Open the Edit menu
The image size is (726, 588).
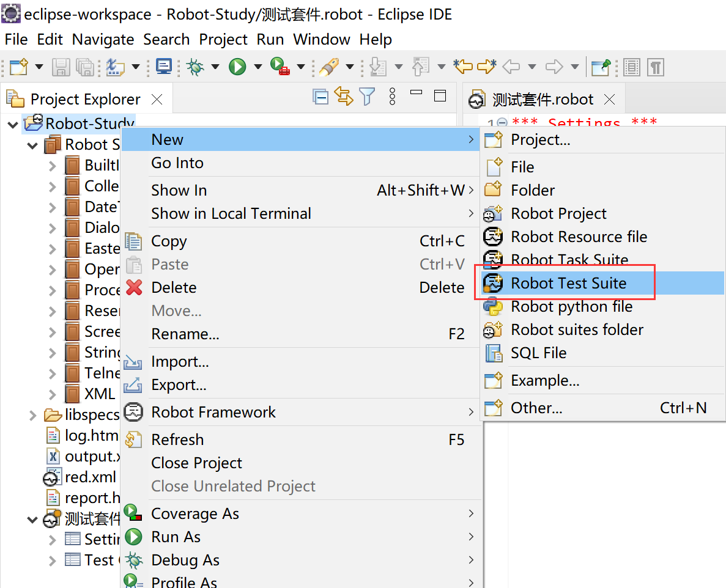tap(50, 39)
